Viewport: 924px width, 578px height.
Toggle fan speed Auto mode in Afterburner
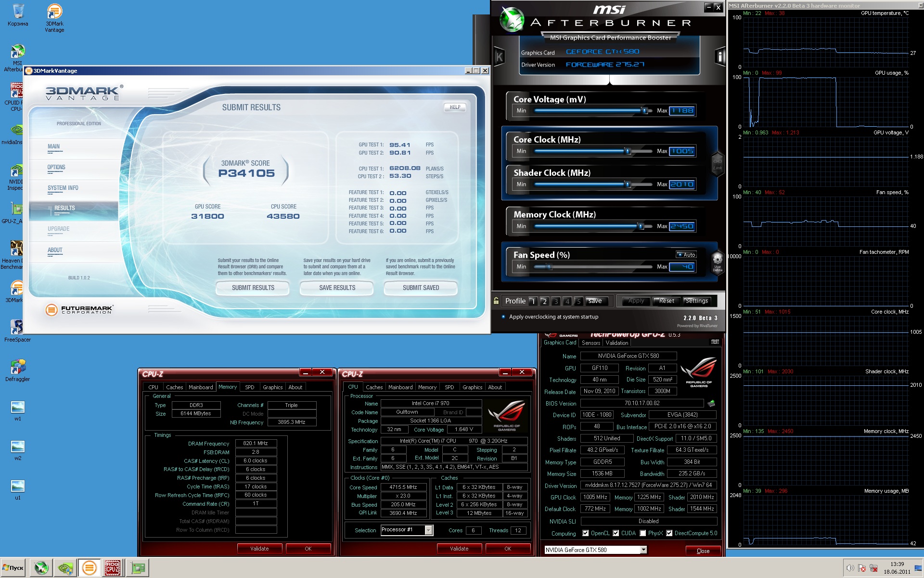tap(686, 254)
